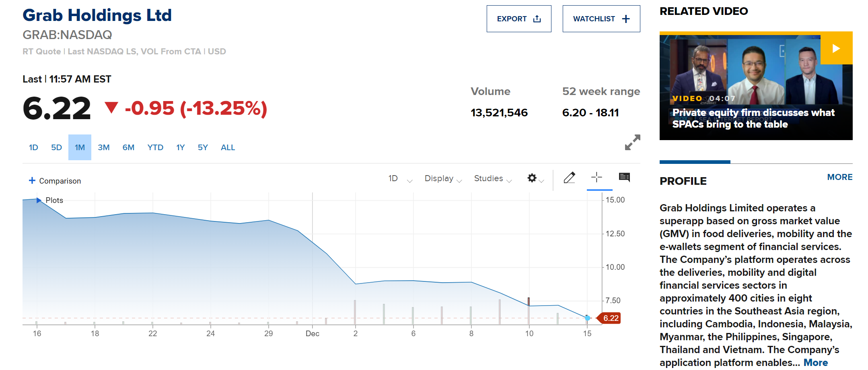This screenshot has width=868, height=370.
Task: Select the YTD time range
Action: (155, 147)
